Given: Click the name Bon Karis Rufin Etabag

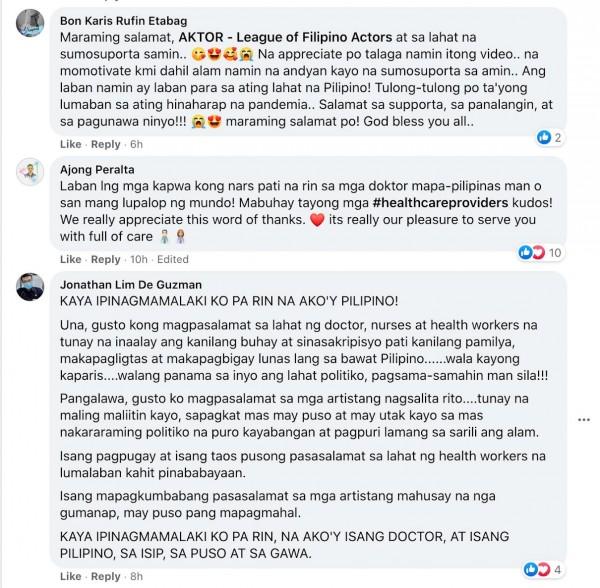Looking at the screenshot, I should point(124,21).
